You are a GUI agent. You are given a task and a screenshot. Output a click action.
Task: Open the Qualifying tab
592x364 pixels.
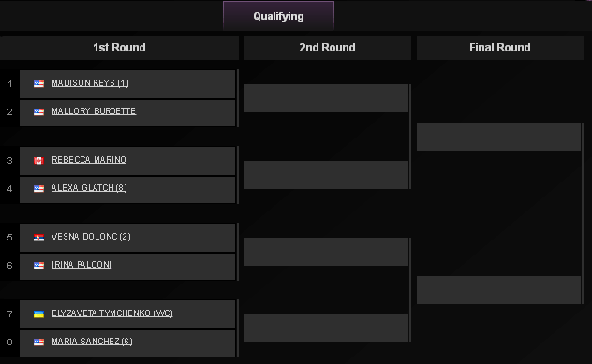(x=278, y=16)
